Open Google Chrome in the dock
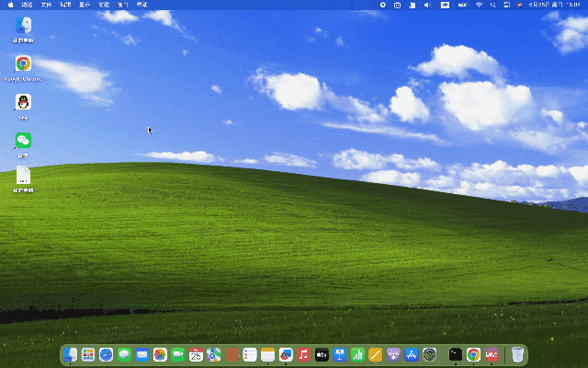This screenshot has height=368, width=588. [474, 354]
